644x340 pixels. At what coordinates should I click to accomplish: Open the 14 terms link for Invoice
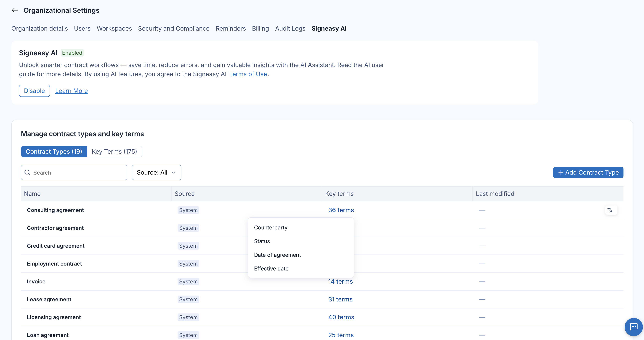pos(340,281)
